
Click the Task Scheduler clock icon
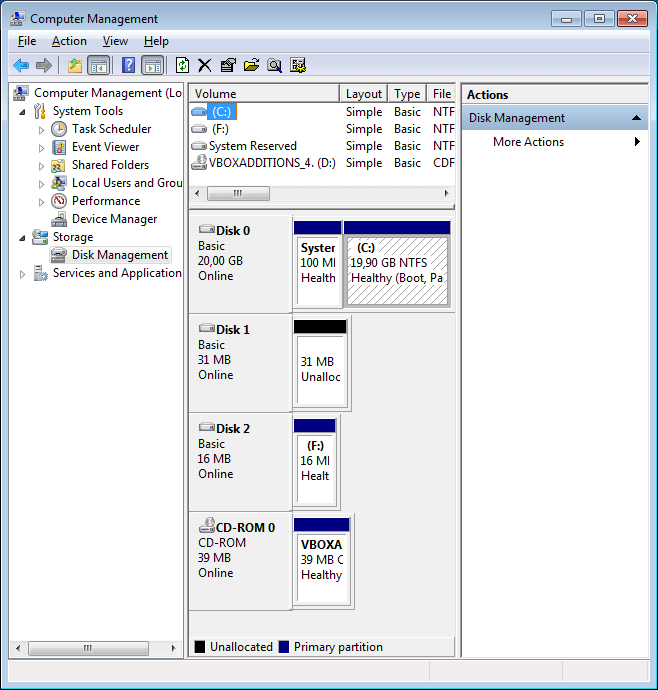point(59,129)
